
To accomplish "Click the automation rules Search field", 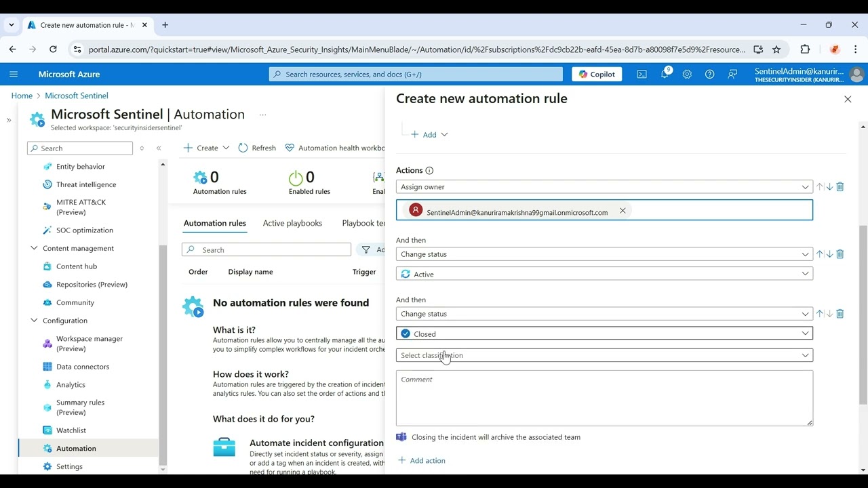I will click(267, 250).
